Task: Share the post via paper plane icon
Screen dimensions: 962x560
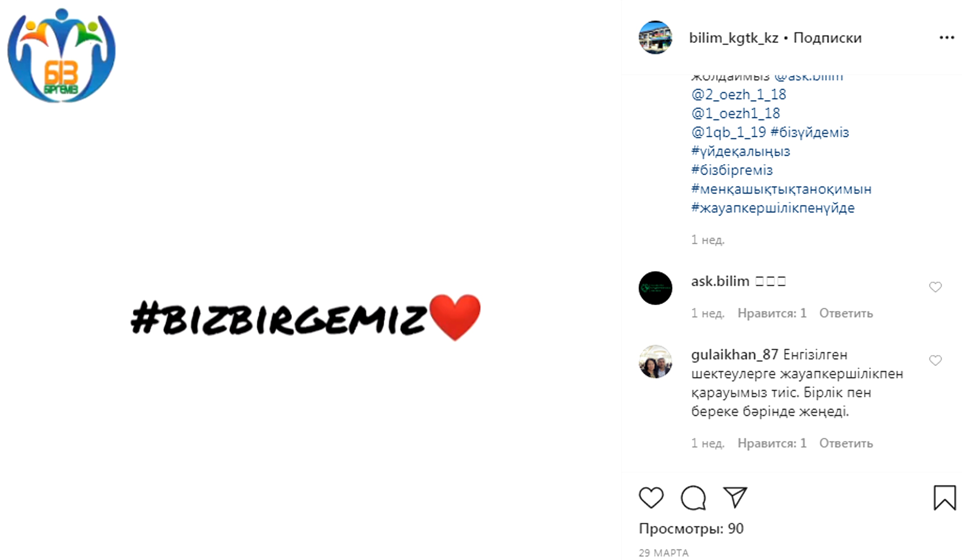Action: pyautogui.click(x=735, y=497)
